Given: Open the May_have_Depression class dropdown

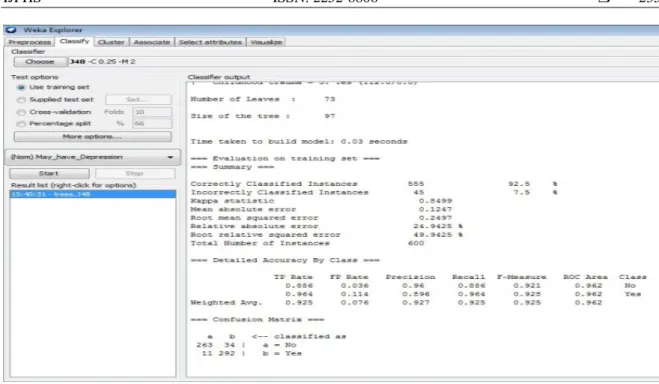Looking at the screenshot, I should [92, 157].
